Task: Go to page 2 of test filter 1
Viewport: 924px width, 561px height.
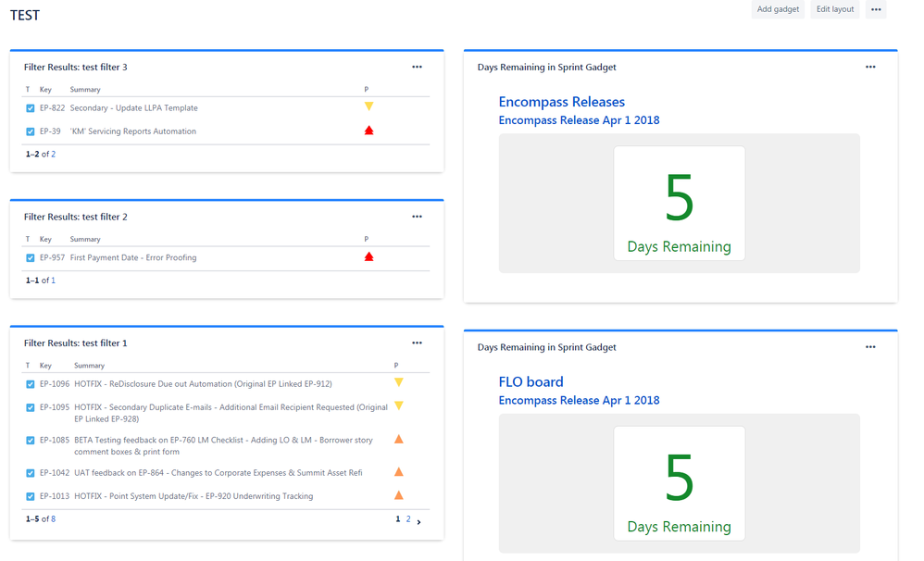Action: pos(407,519)
